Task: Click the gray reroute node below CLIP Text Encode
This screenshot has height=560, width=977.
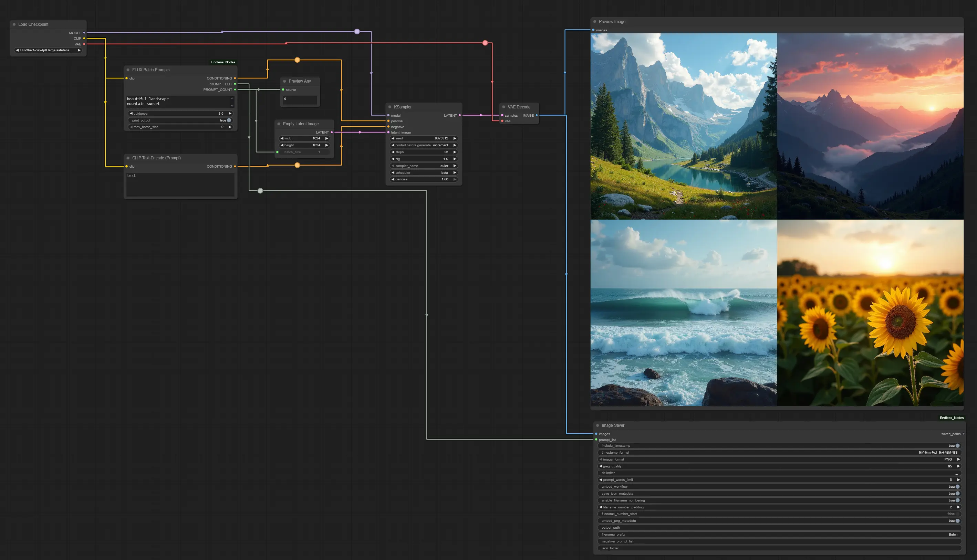Action: tap(260, 191)
